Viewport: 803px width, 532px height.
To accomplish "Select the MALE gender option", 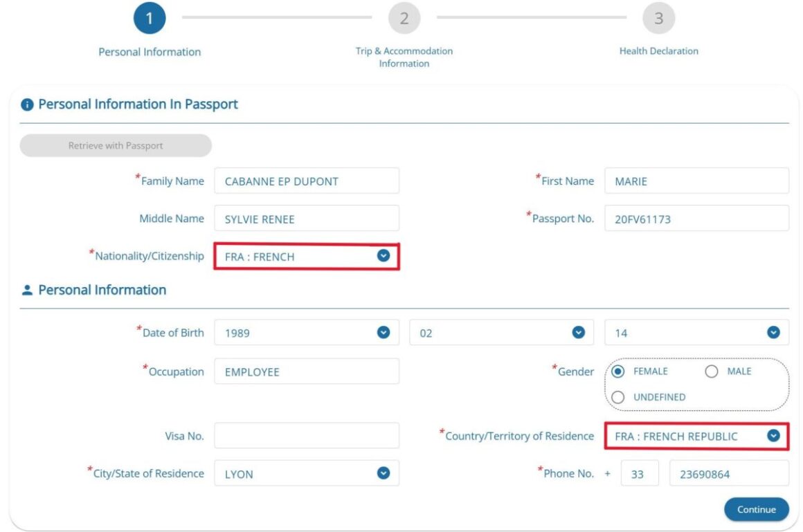I will click(x=712, y=371).
